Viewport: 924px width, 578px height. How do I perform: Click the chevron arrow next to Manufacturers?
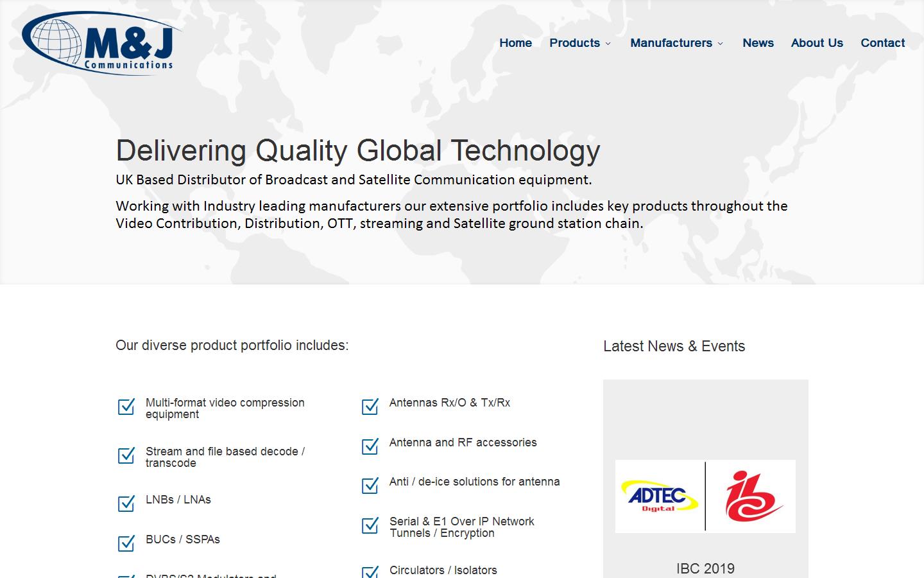720,44
